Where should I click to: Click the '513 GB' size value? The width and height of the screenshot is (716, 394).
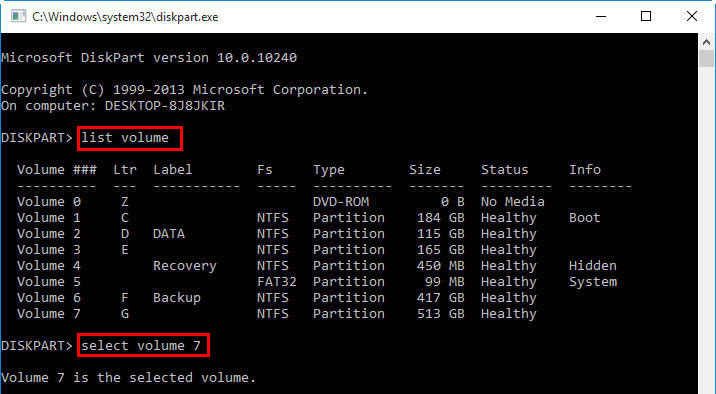coord(441,314)
